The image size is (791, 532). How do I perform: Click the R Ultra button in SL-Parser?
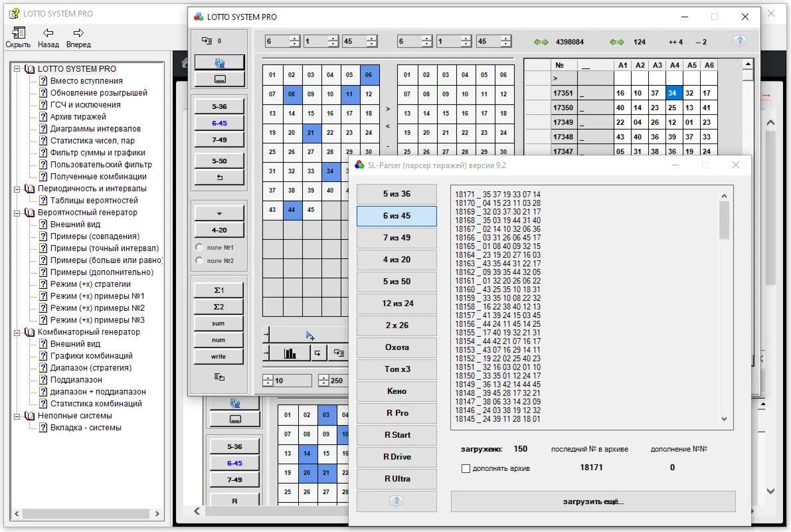point(396,479)
